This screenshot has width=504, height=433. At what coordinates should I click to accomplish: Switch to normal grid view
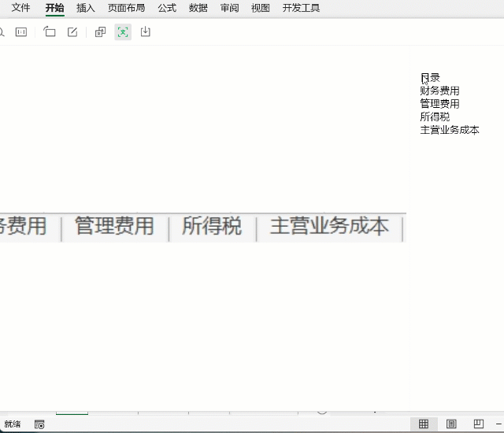pyautogui.click(x=424, y=424)
